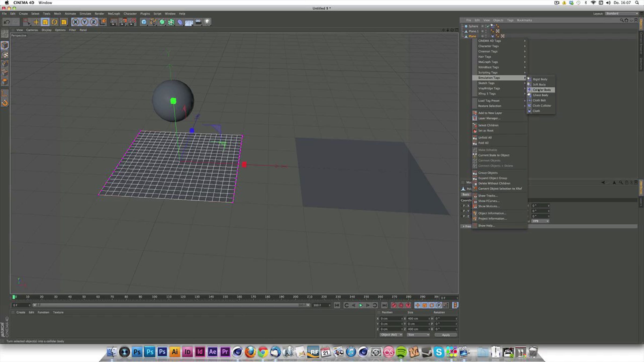Image resolution: width=644 pixels, height=362 pixels.
Task: Choose Collider Body from simulation tags
Action: [x=541, y=90]
